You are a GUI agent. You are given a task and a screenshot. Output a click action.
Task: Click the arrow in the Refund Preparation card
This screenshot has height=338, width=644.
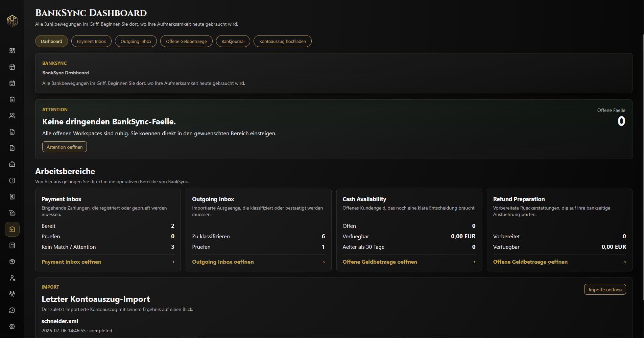625,262
